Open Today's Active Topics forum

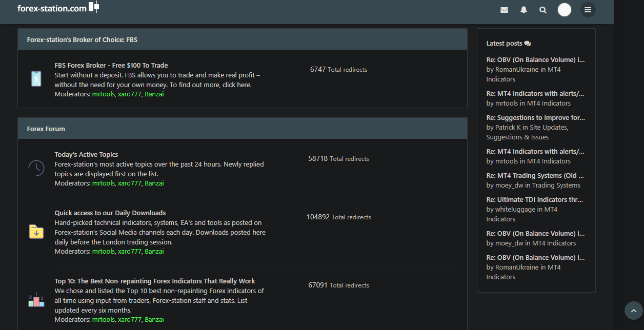(x=86, y=154)
